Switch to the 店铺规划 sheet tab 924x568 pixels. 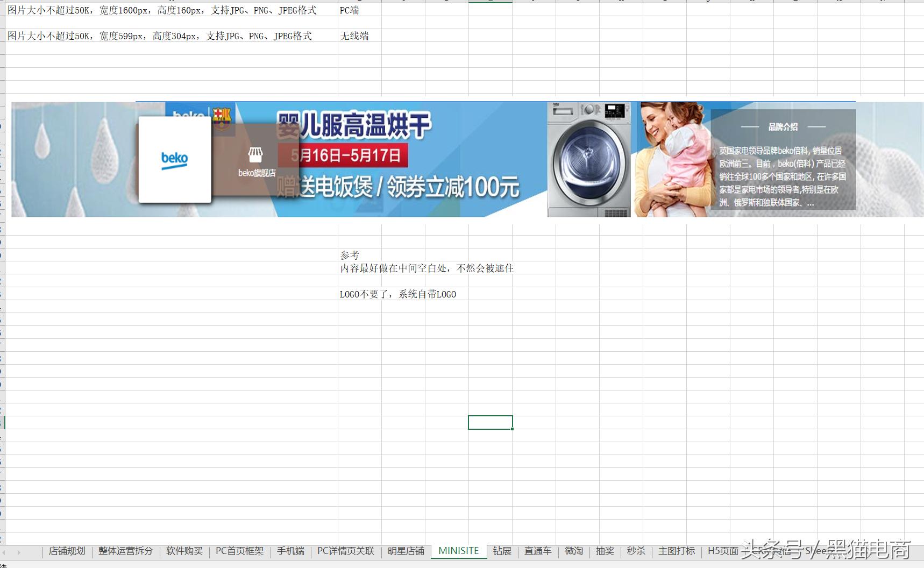pyautogui.click(x=66, y=551)
